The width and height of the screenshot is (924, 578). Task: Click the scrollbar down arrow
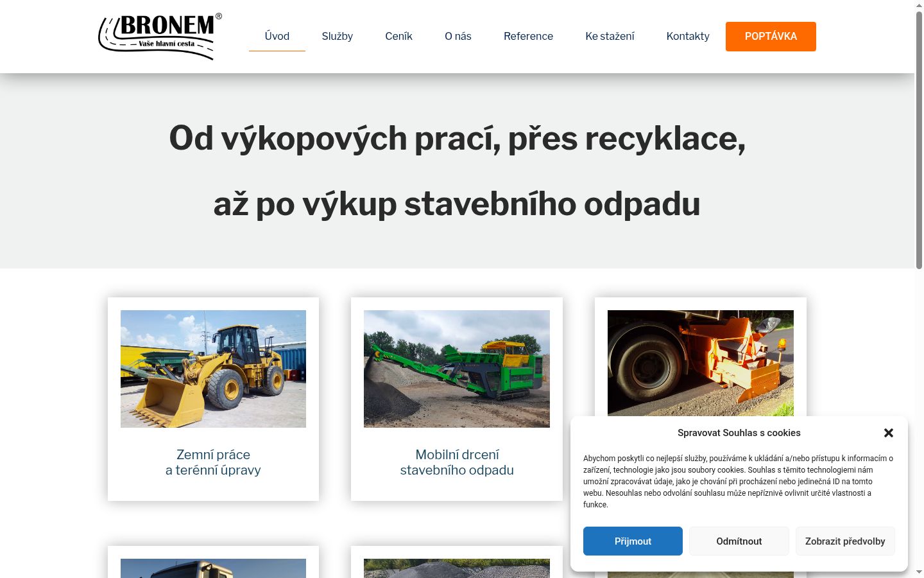click(919, 572)
